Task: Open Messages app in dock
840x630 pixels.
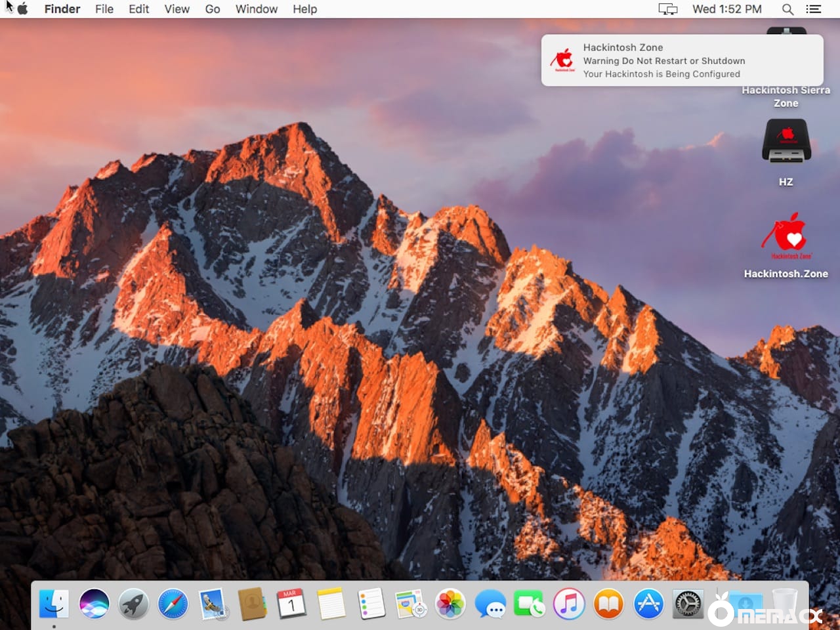Action: tap(490, 604)
